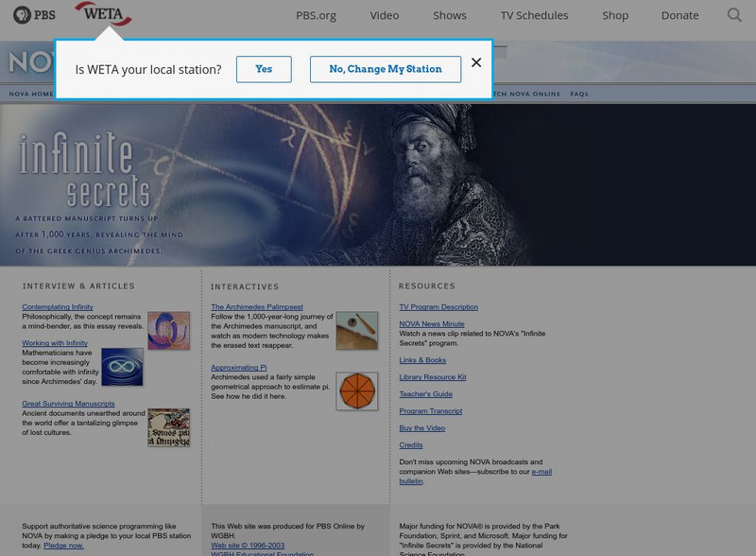Screen dimensions: 756x556
Task: Click the Contemplating Infinity swirl thumbnail
Action: pos(168,331)
